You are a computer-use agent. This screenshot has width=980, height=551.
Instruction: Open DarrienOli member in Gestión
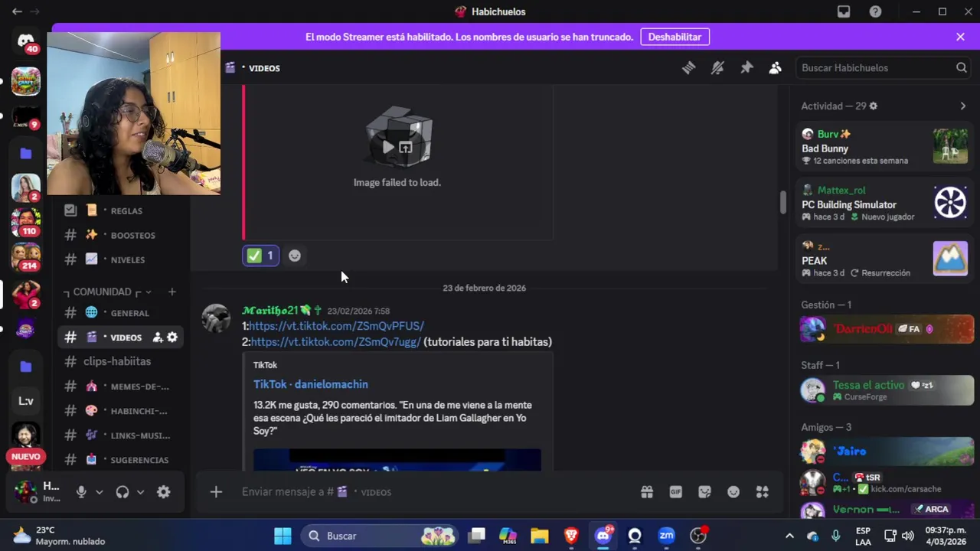coord(887,329)
